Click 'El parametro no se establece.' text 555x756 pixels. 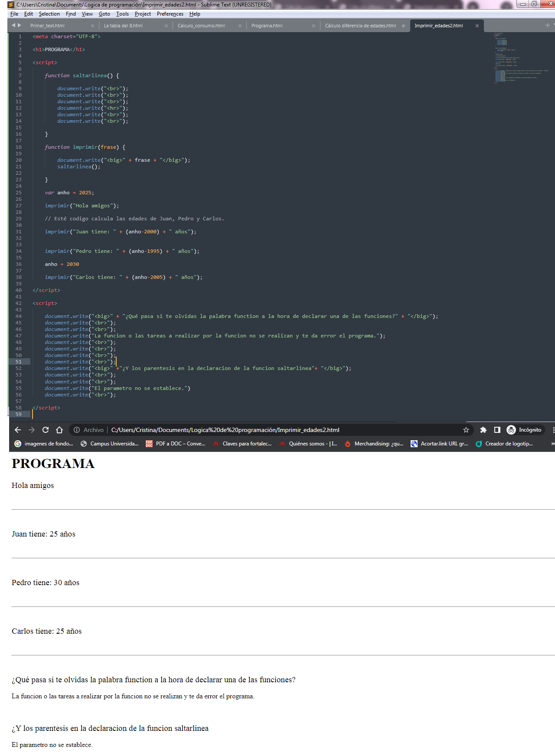tap(52, 745)
